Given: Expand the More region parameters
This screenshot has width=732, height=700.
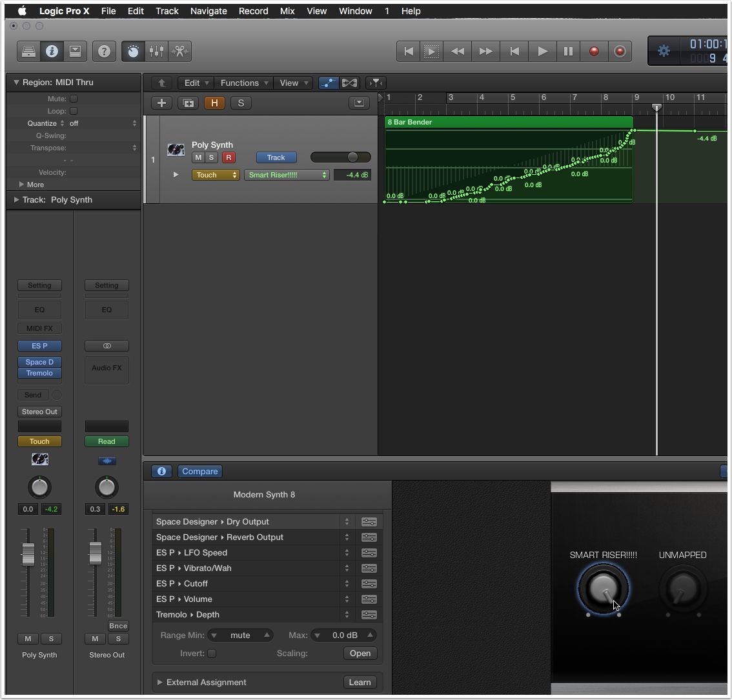Looking at the screenshot, I should pyautogui.click(x=21, y=185).
